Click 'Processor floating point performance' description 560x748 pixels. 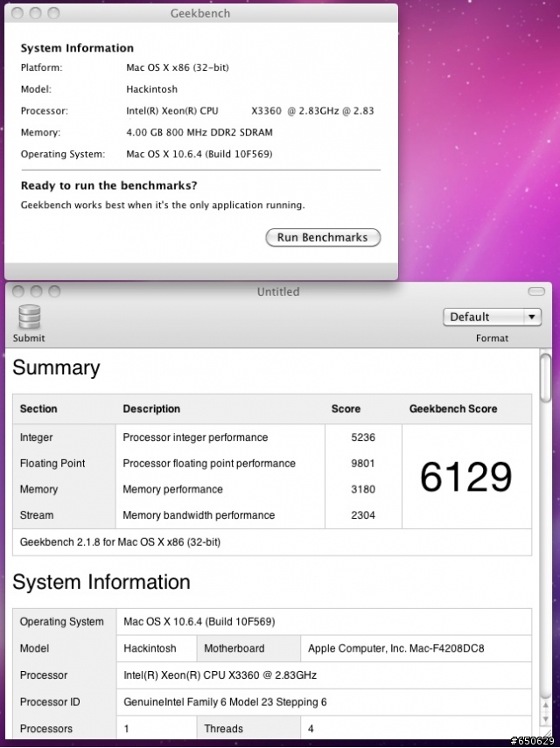click(209, 463)
